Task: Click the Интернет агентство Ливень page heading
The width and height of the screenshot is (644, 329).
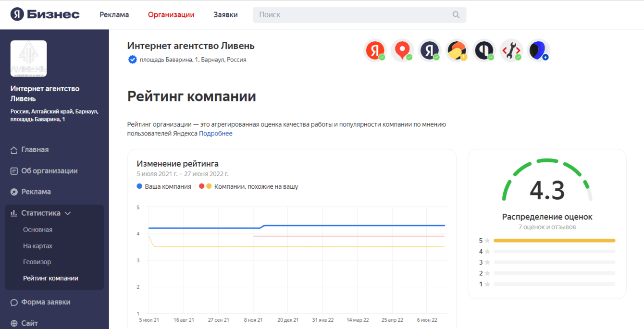Action: click(191, 46)
